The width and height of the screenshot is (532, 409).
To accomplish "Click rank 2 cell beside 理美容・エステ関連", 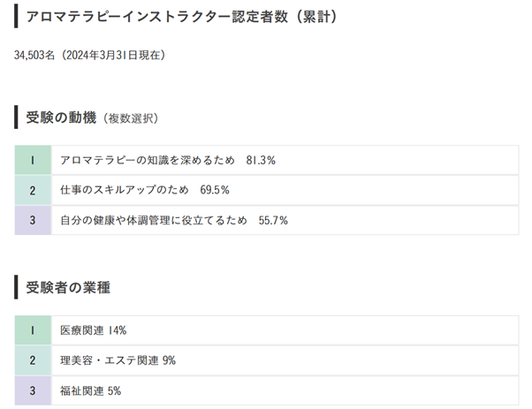I will pyautogui.click(x=33, y=360).
